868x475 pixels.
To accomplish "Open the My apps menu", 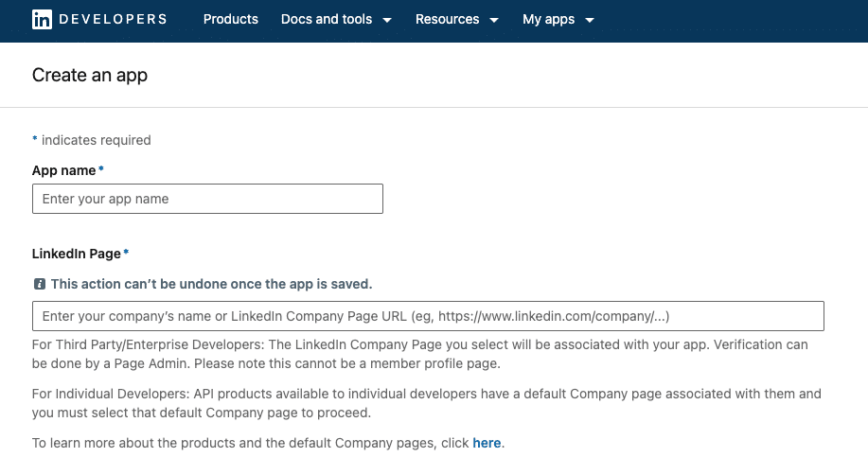I will click(x=558, y=19).
